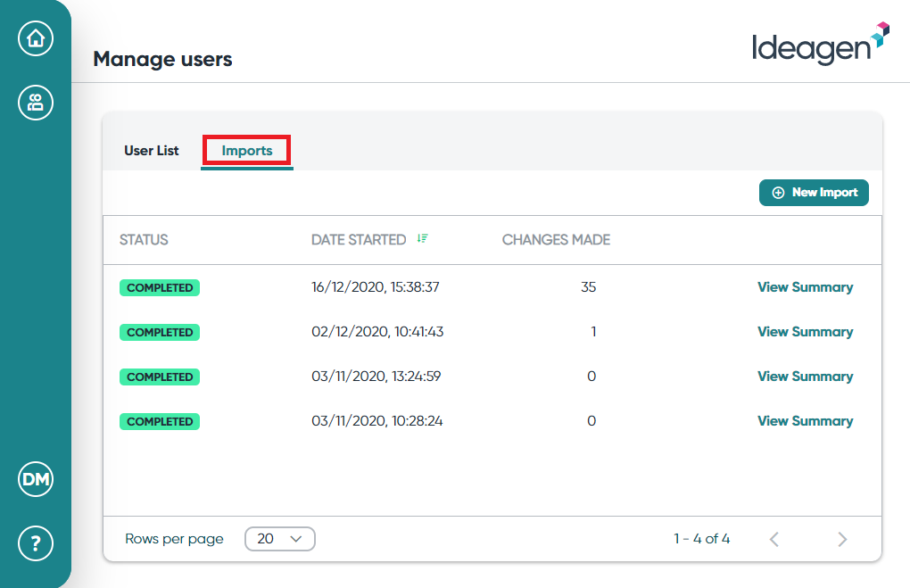Open the Help question mark icon

pyautogui.click(x=36, y=544)
